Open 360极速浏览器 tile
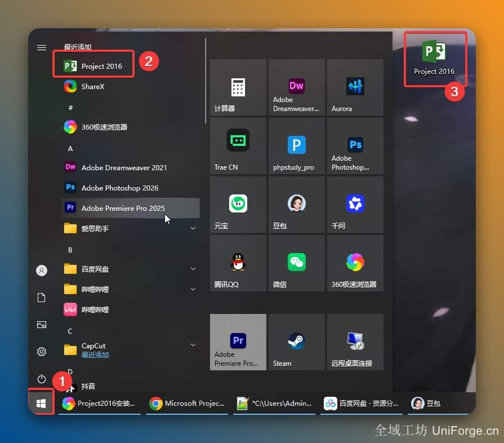 click(x=355, y=263)
